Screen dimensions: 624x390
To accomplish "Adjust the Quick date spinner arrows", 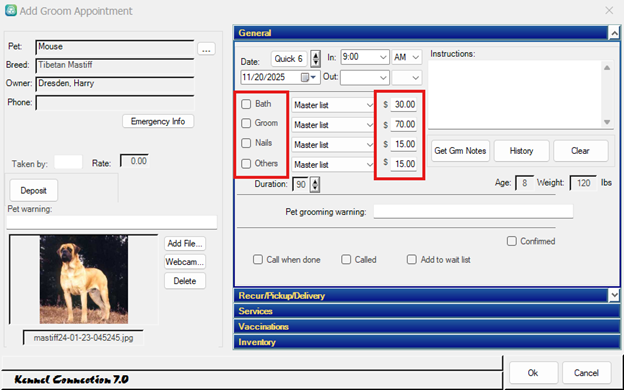I will click(x=315, y=59).
